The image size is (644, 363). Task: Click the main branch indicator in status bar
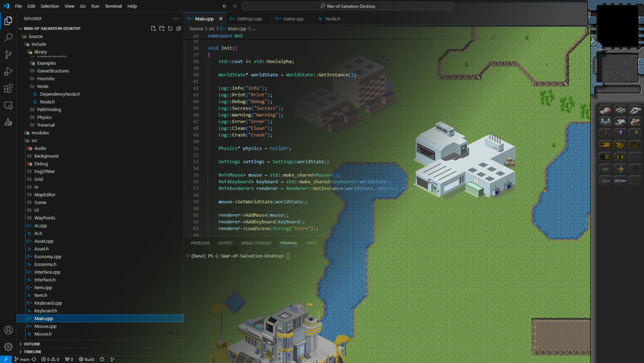pyautogui.click(x=22, y=359)
